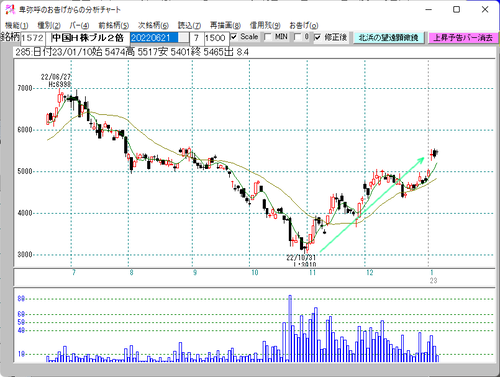Screen dimensions: 500x377
Task: Open the お告げ(o) menu
Action: click(x=304, y=25)
